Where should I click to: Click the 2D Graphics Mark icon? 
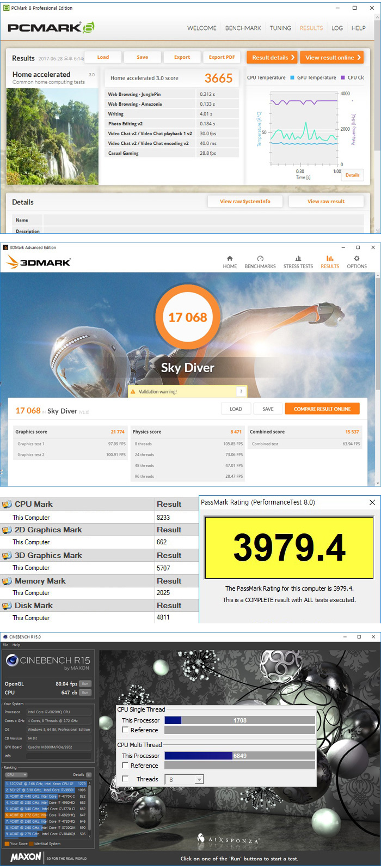[7, 530]
